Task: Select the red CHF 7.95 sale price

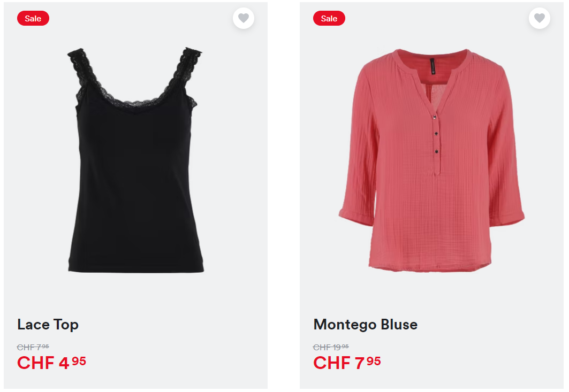Action: [347, 363]
